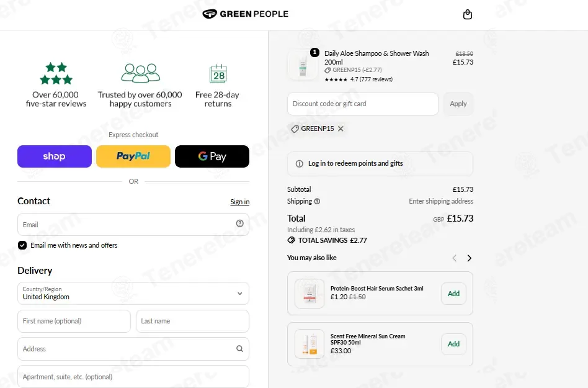Click the TOTAL SAVINGS £2.77 text

pyautogui.click(x=332, y=240)
